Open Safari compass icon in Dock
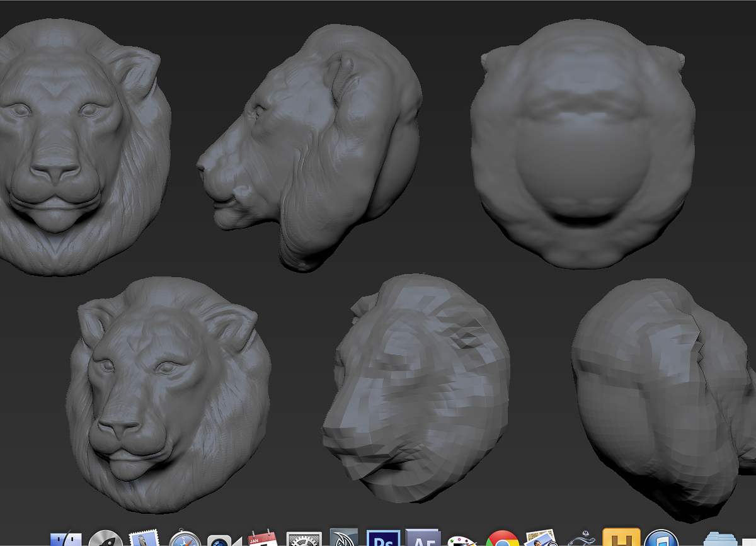 point(185,538)
